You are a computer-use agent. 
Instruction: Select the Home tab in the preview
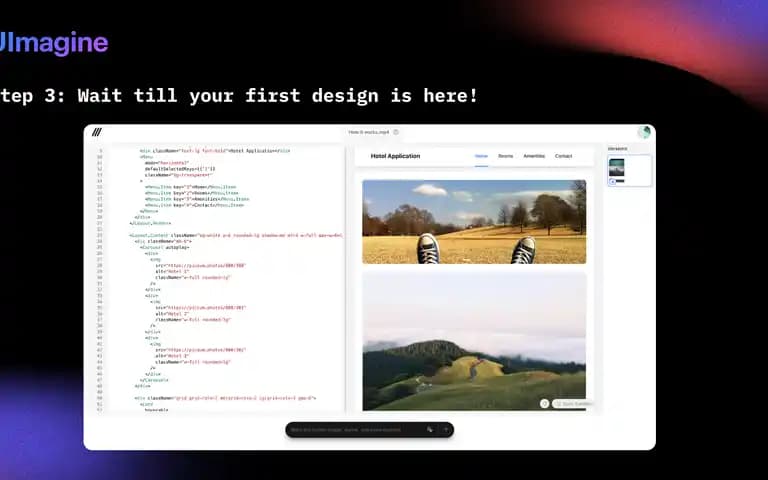pyautogui.click(x=481, y=156)
